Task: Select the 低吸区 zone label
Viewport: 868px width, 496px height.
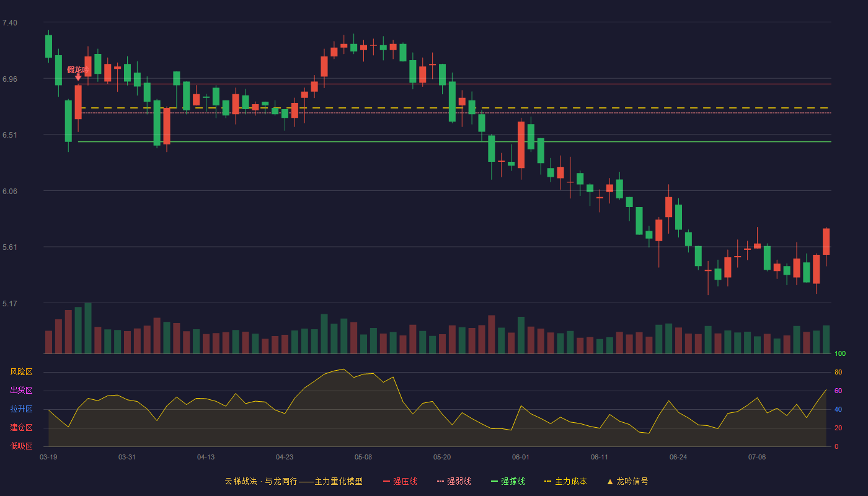Action: pyautogui.click(x=21, y=446)
